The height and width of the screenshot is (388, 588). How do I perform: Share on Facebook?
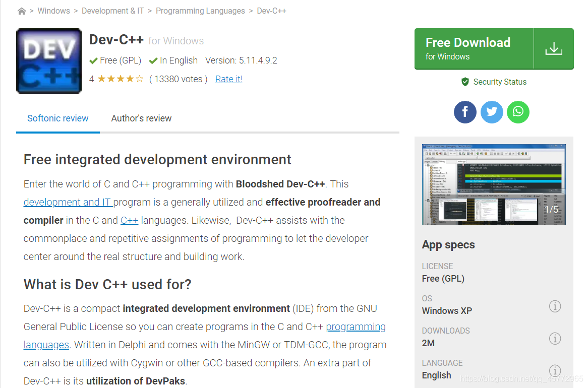tap(465, 112)
